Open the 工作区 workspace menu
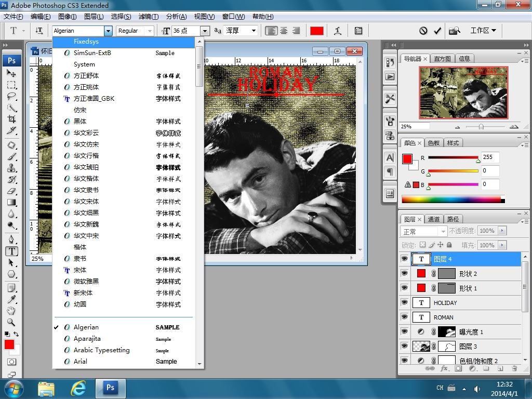 (484, 31)
